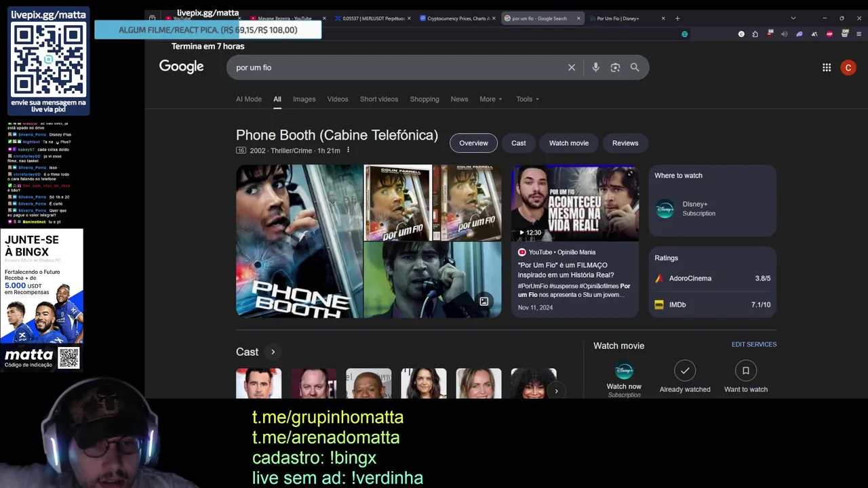Click the Google logo
This screenshot has height=488, width=868.
tap(181, 66)
